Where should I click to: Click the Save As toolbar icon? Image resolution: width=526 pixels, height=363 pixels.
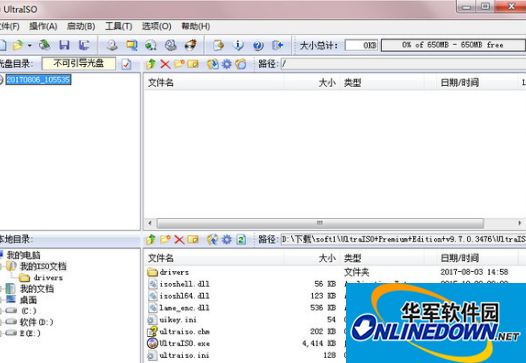tap(84, 45)
